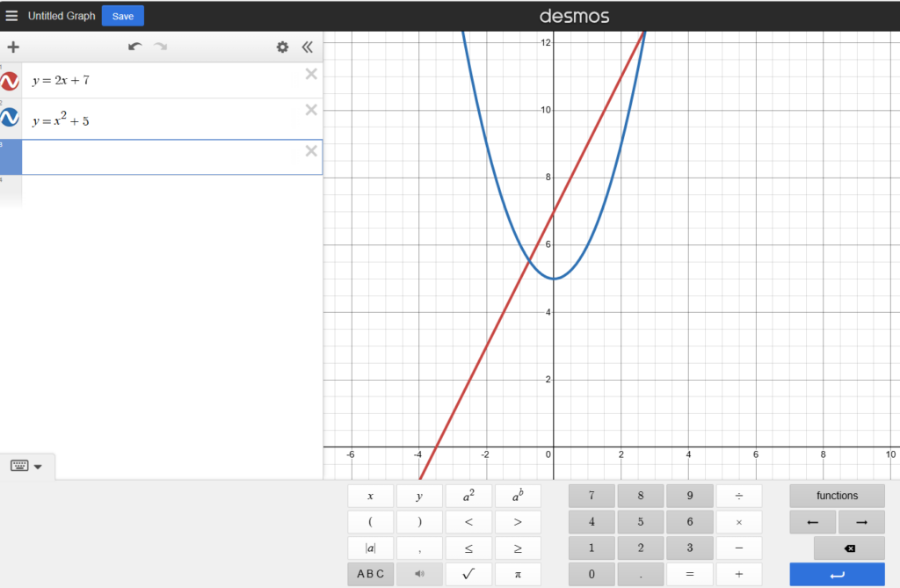Insert pi symbol

pyautogui.click(x=518, y=574)
